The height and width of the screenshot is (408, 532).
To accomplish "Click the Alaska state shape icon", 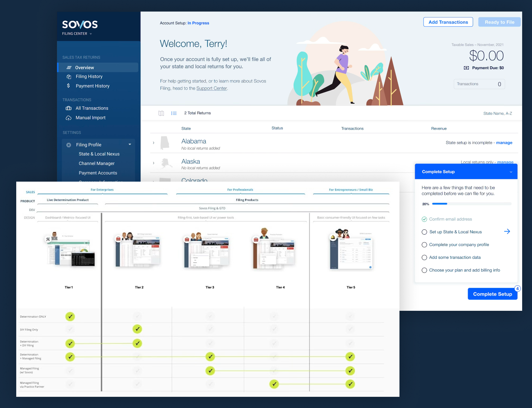I will (167, 163).
